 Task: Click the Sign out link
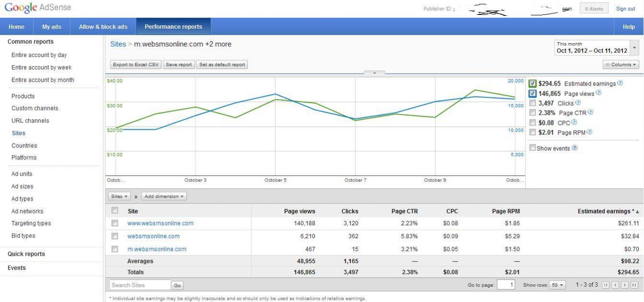[625, 9]
